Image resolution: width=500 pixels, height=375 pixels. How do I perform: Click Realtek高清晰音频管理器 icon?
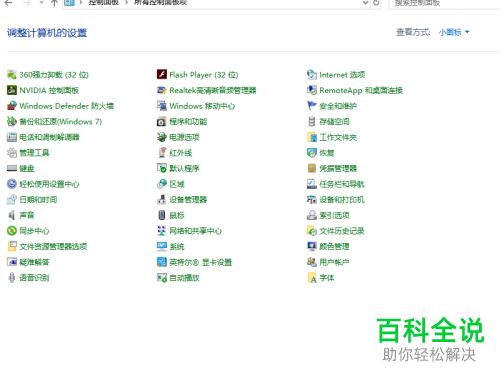coord(162,90)
